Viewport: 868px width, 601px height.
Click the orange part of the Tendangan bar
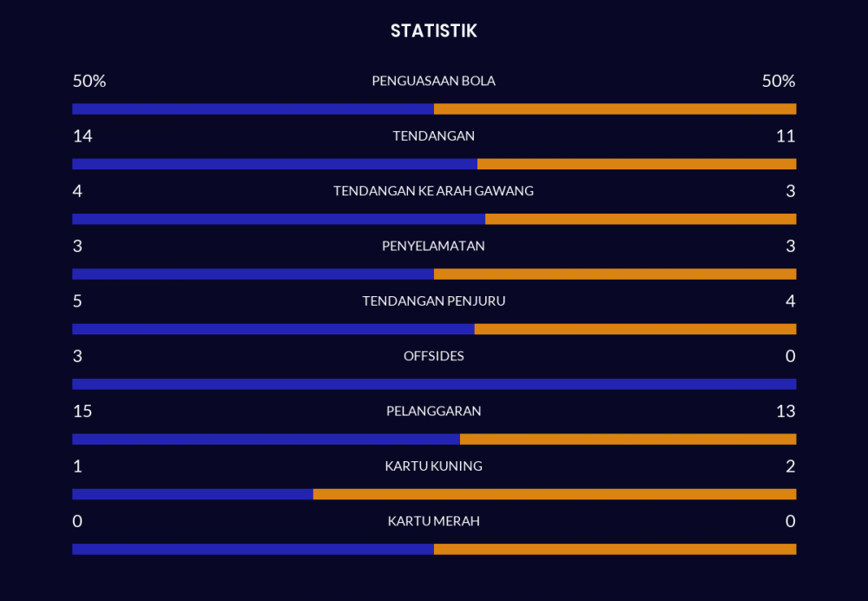click(636, 164)
